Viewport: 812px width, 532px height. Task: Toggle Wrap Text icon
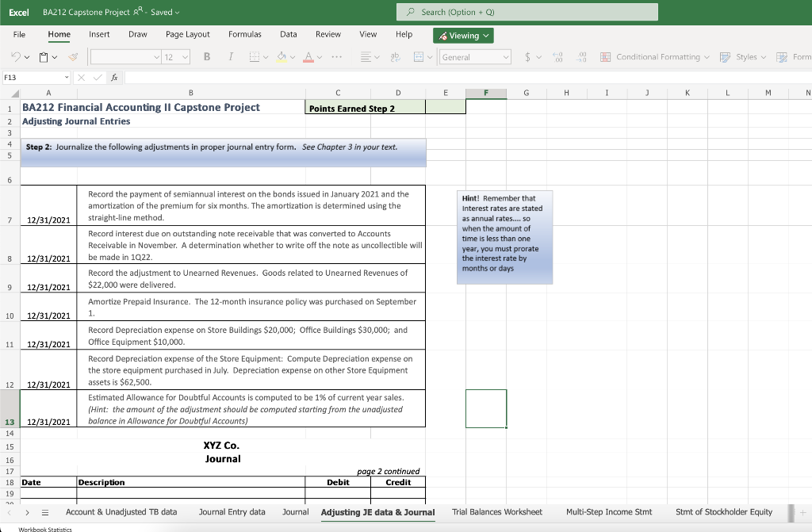pos(396,57)
